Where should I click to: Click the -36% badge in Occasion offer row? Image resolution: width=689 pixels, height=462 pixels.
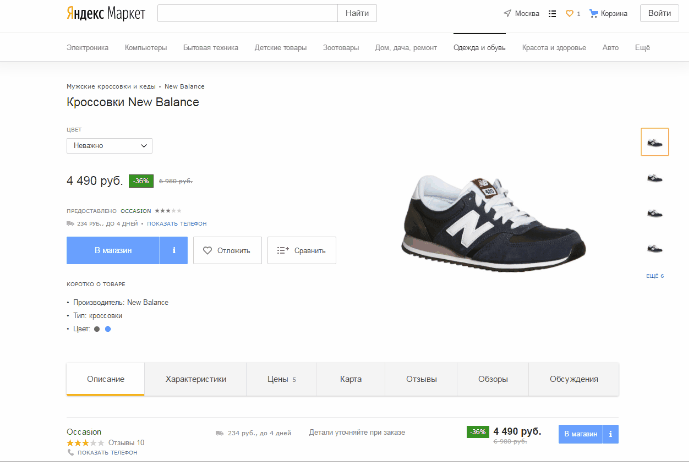478,432
